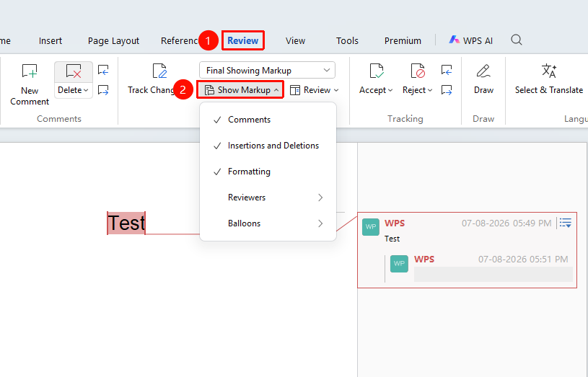Open the comment options menu icon

point(565,223)
